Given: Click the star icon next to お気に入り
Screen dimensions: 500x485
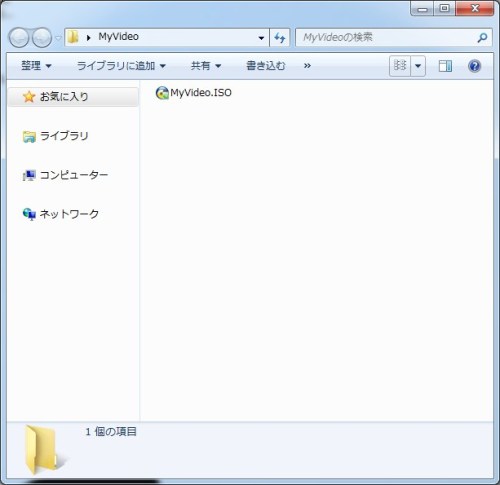Looking at the screenshot, I should click(29, 97).
